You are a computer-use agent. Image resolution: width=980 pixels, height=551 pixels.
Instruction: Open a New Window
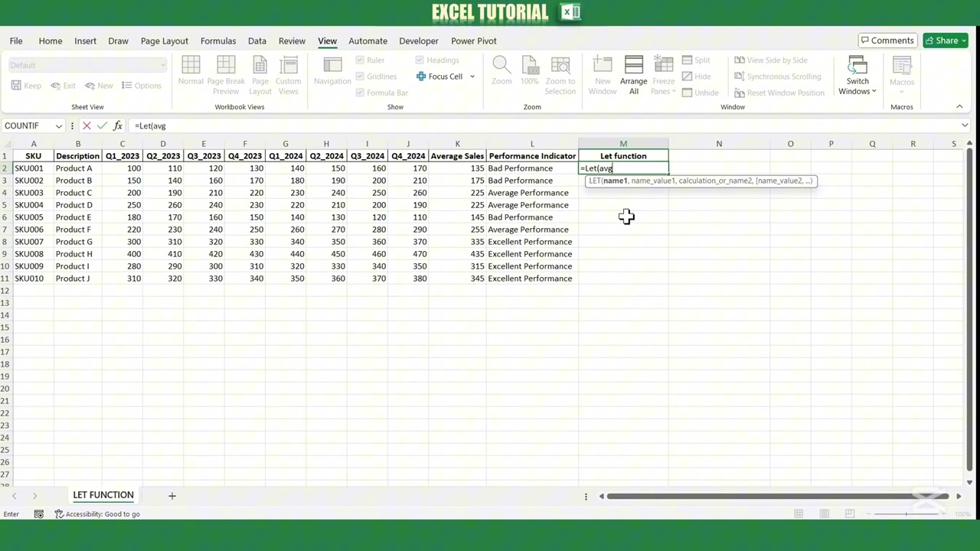coord(603,74)
